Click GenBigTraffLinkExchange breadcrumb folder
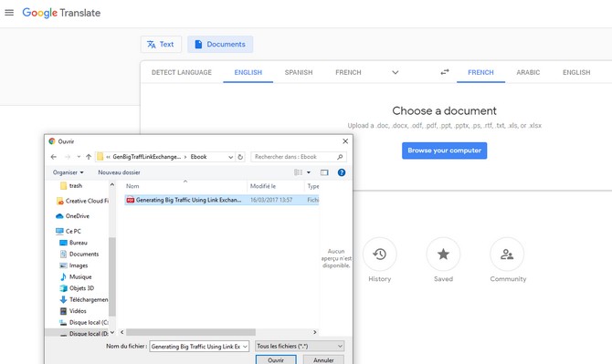 tap(146, 157)
